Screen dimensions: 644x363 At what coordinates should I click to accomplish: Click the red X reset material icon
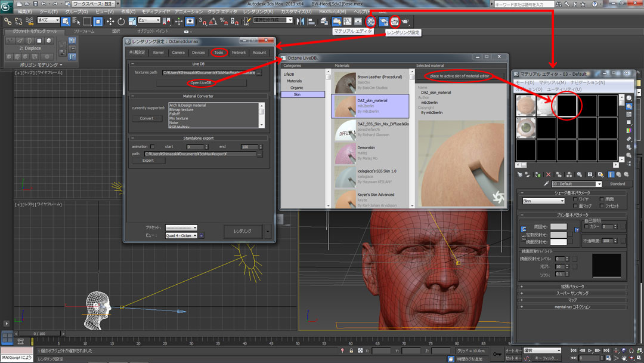click(548, 175)
